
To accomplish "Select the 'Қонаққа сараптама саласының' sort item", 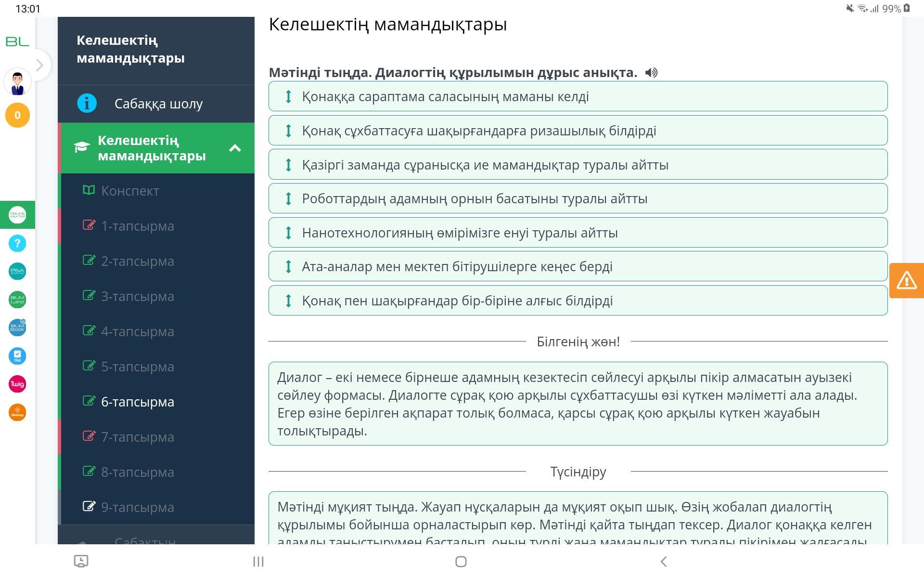I will point(445,96).
